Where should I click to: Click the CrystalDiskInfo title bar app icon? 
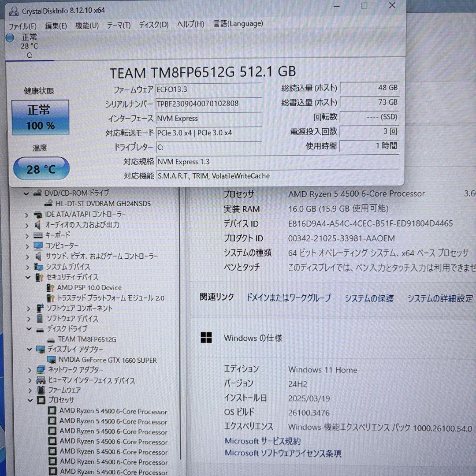coord(14,11)
